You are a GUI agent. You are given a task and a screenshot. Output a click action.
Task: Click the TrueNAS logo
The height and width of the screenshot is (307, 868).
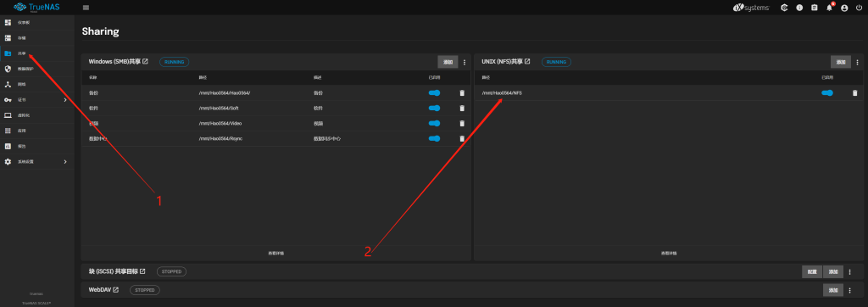pyautogui.click(x=36, y=7)
